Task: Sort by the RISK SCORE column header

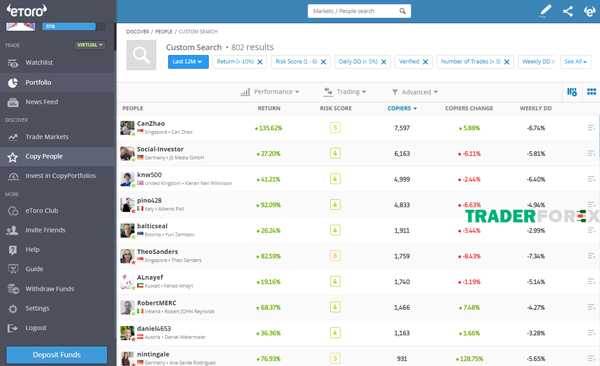Action: tap(336, 108)
